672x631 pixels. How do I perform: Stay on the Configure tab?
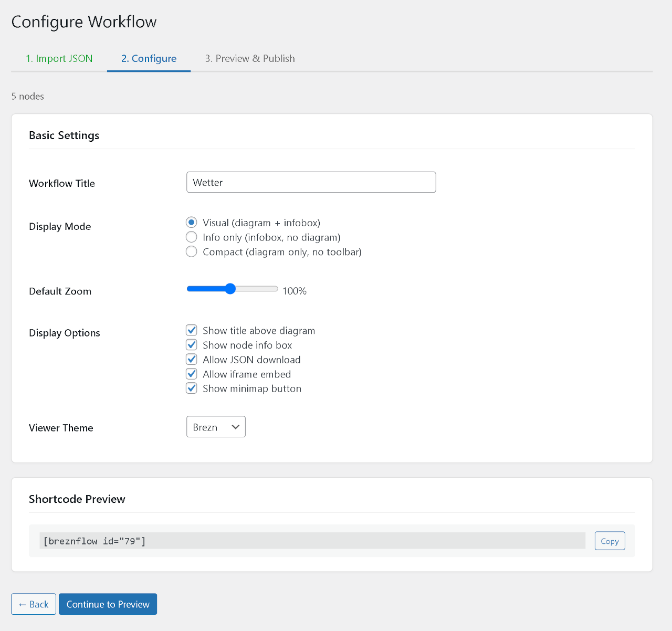(x=149, y=58)
